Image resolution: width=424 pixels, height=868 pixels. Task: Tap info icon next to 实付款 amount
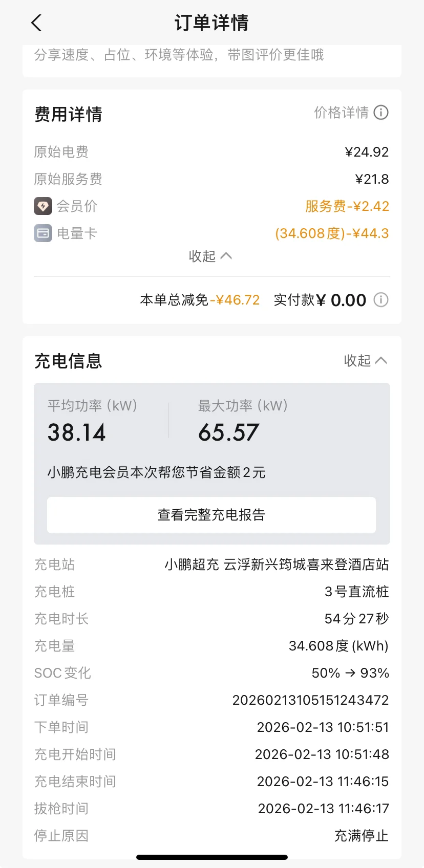(x=381, y=300)
